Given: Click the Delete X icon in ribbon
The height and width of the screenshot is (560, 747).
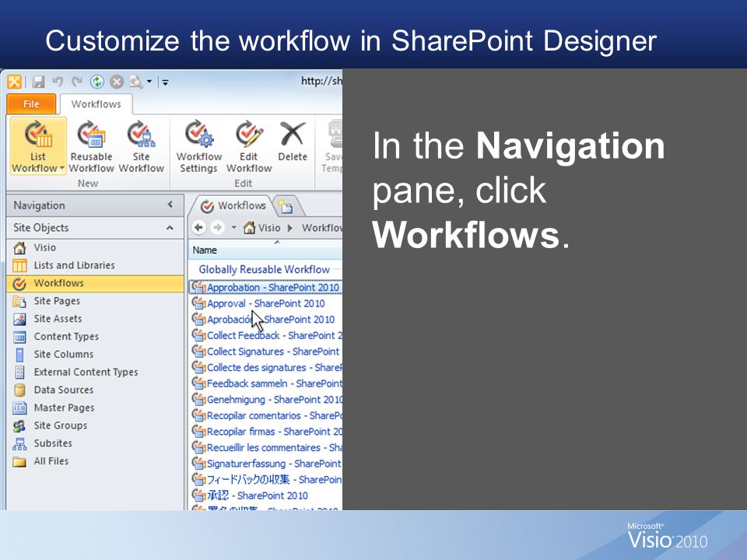Looking at the screenshot, I should pos(293,134).
